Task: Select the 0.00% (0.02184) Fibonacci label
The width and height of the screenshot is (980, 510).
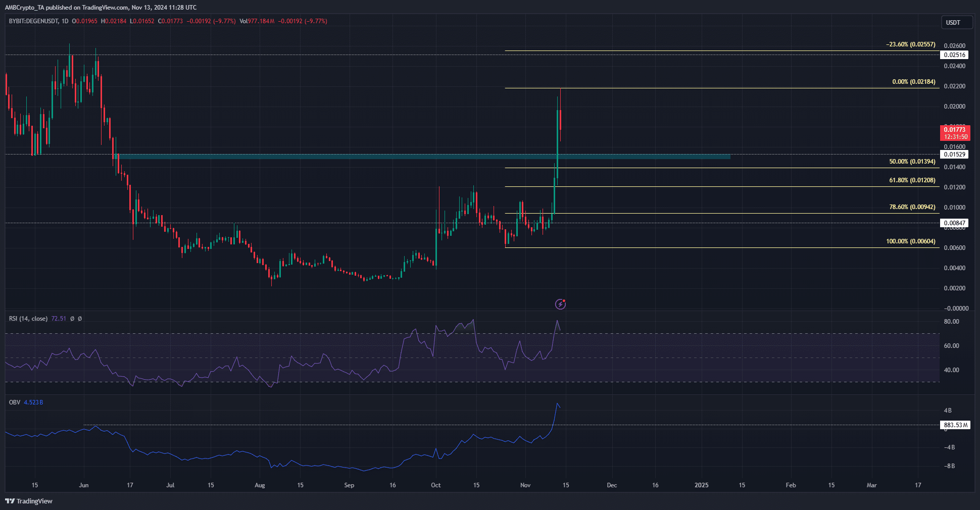Action: [x=914, y=82]
